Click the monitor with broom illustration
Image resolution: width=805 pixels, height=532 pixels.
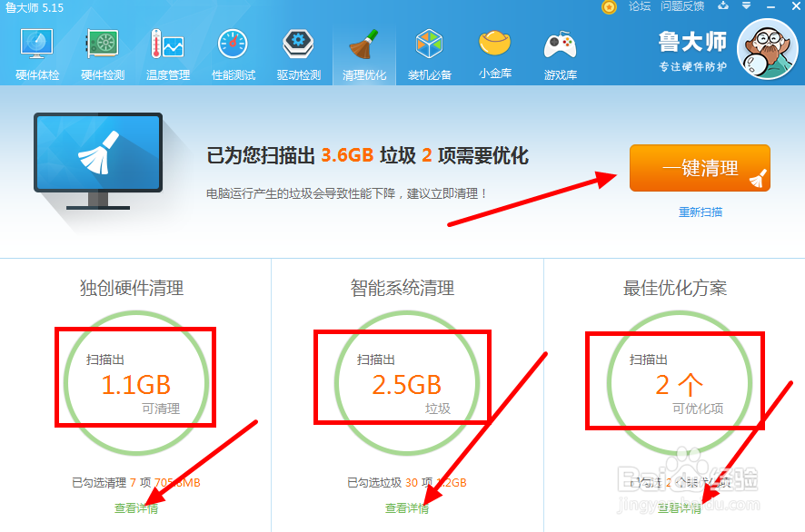point(98,161)
